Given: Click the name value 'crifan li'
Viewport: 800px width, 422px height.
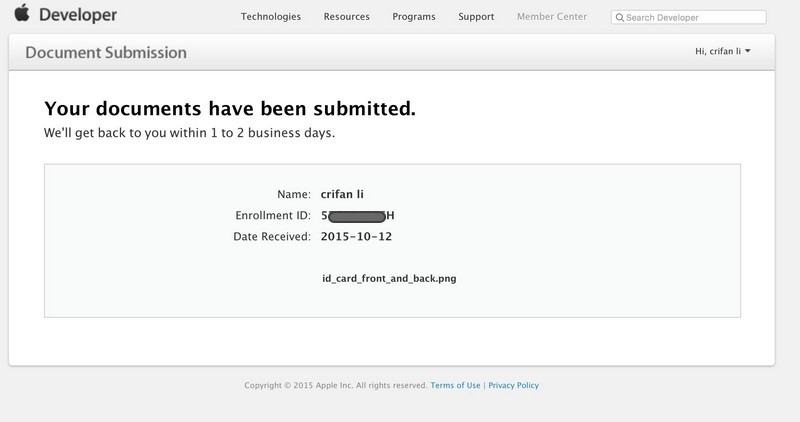Looking at the screenshot, I should click(342, 194).
